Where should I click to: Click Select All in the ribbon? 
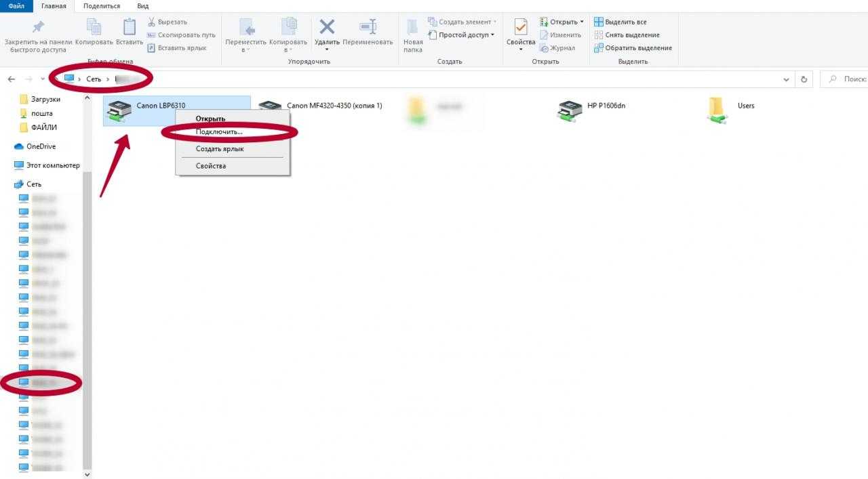625,22
